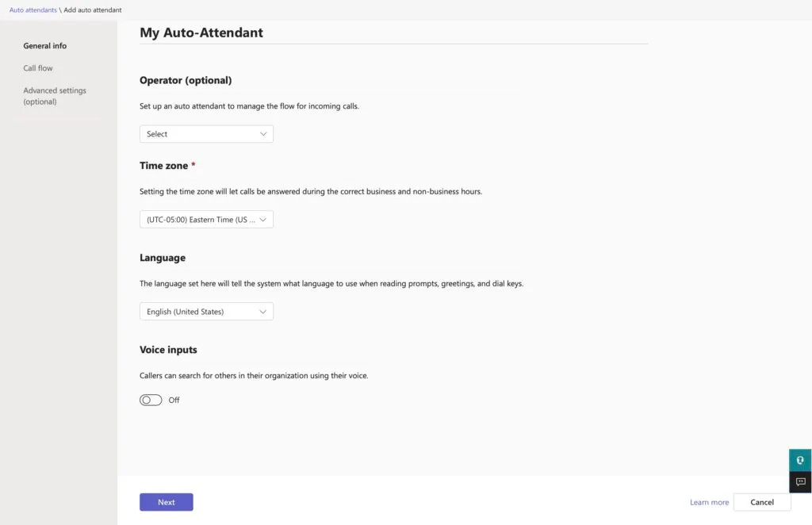Switch to the Call flow step
Screen dimensions: 812x525
[38, 68]
